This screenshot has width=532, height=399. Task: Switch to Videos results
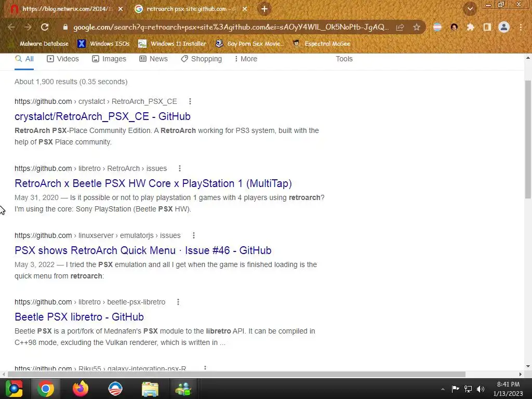pos(63,59)
